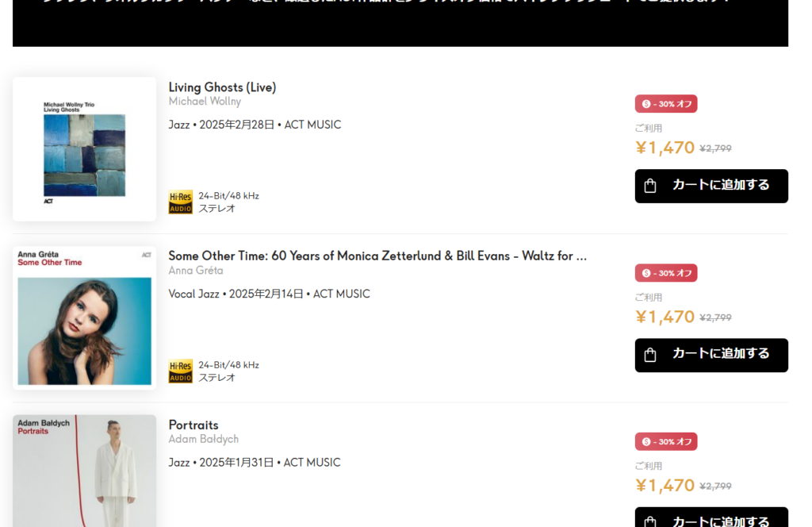
Task: Add Anna Gréta's Some Other Time to cart
Action: coord(711,355)
